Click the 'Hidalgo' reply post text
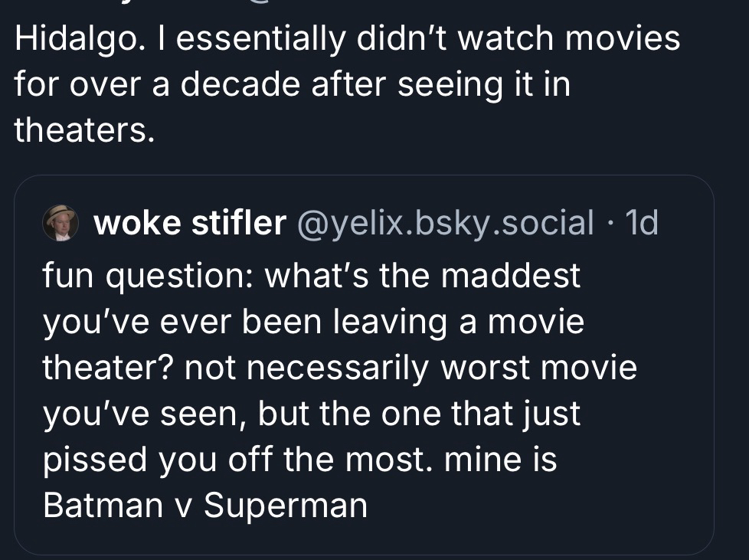Image resolution: width=749 pixels, height=560 pixels. 346,84
